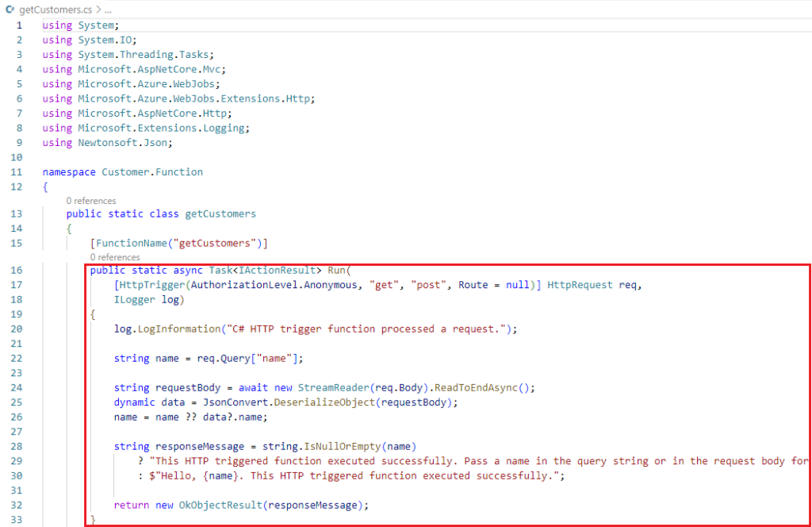
Task: Click the namespace name Customer.Function
Action: coord(152,171)
